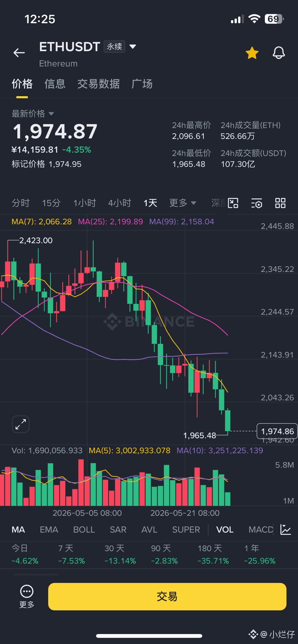Tap the 24h最高价 value 2,096.61
298x644 pixels.
pos(189,137)
